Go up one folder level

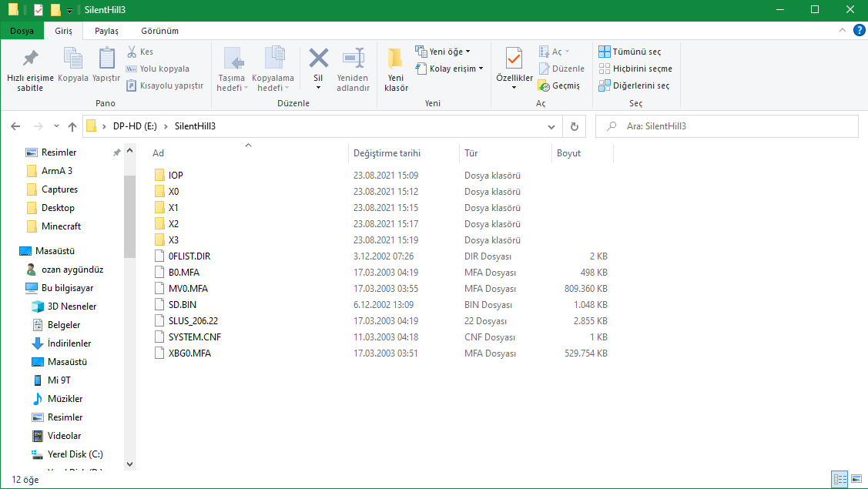click(x=72, y=126)
